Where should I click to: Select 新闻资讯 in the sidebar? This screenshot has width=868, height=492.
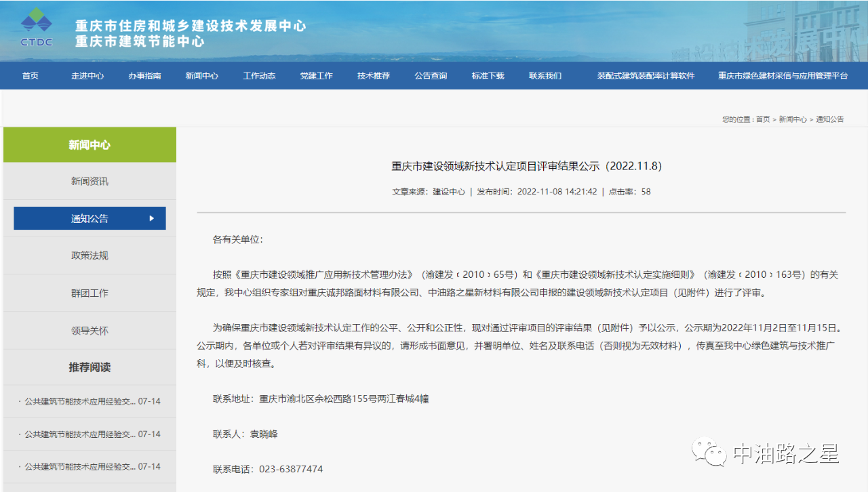point(90,181)
